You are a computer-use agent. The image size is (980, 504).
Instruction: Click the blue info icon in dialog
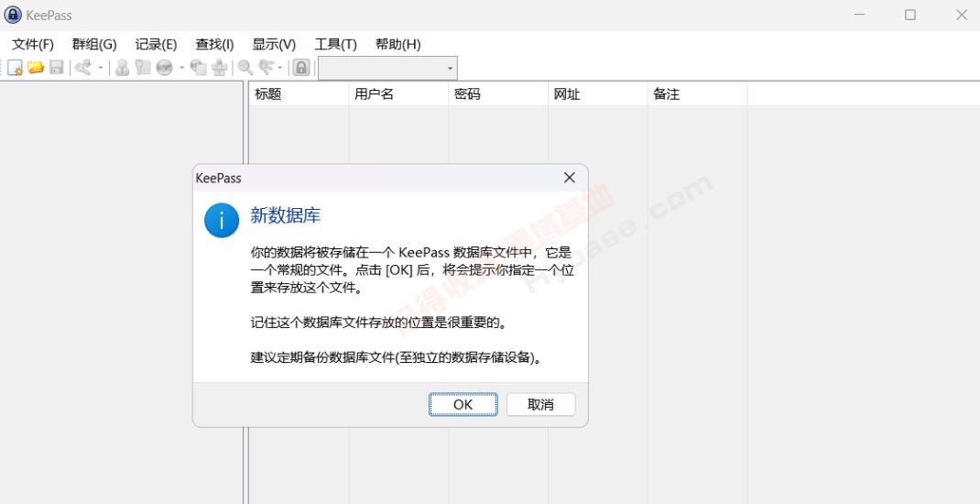[x=222, y=220]
